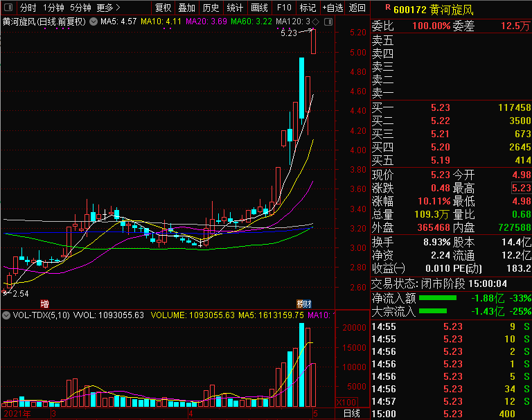This screenshot has width=532, height=420.
Task: Click the green 净流入额 flow bar
Action: click(x=438, y=298)
